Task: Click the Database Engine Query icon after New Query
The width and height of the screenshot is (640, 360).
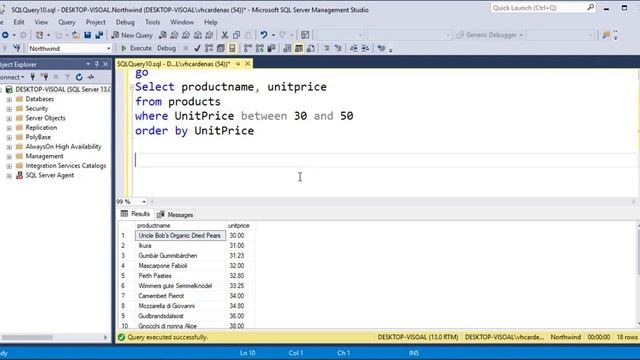Action: coord(163,35)
